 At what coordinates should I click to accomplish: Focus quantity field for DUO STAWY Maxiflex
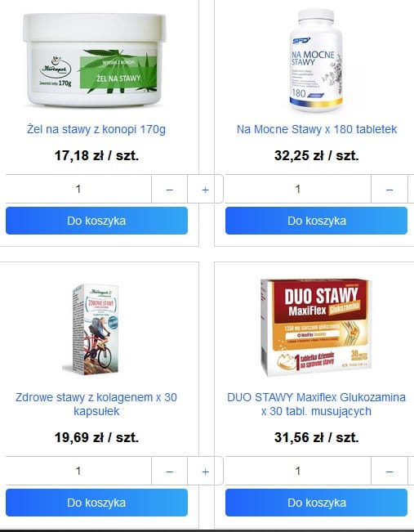click(x=298, y=471)
